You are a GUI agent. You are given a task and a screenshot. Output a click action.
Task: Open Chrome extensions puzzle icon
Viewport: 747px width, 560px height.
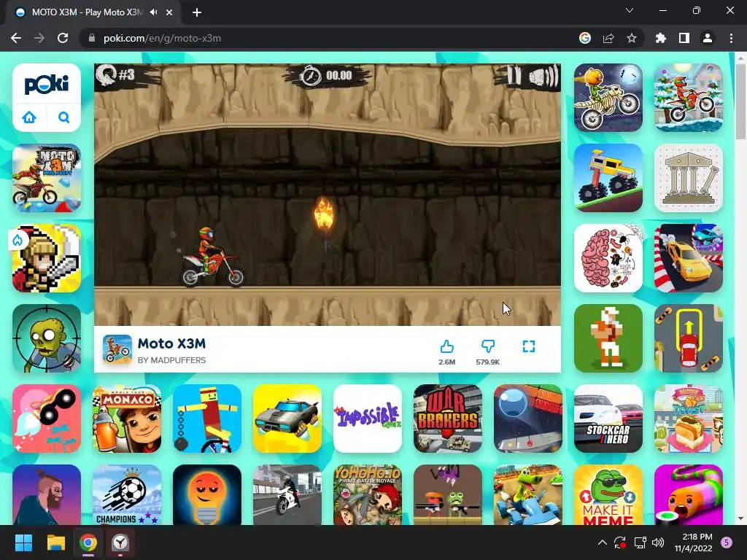pos(660,38)
